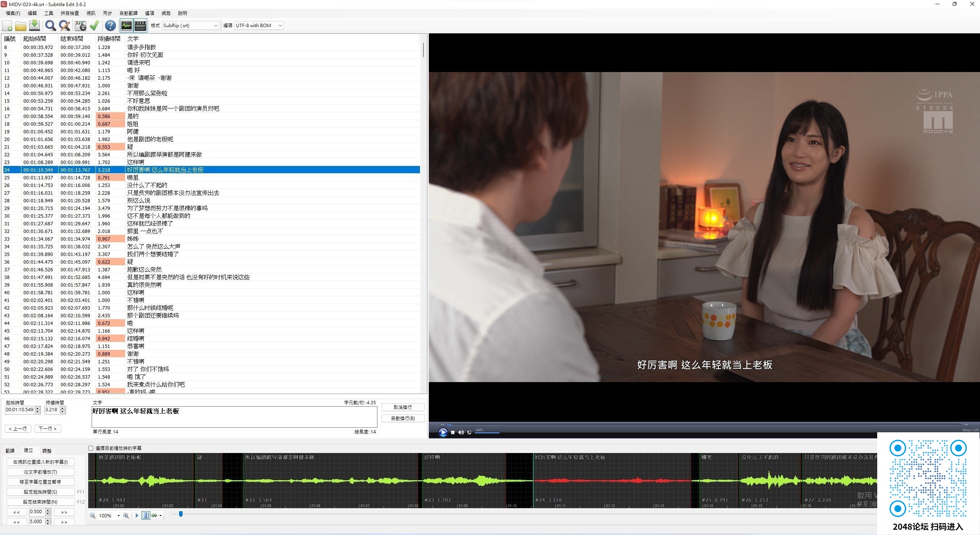Screen dimensions: 980x535
Task: Seek back 5.000 seconds with << button
Action: 16,522
